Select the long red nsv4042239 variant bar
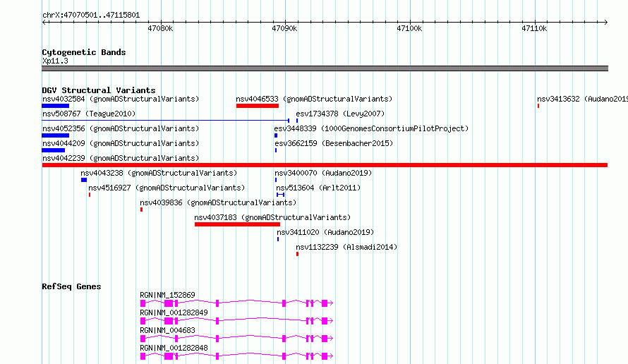 tap(325, 165)
